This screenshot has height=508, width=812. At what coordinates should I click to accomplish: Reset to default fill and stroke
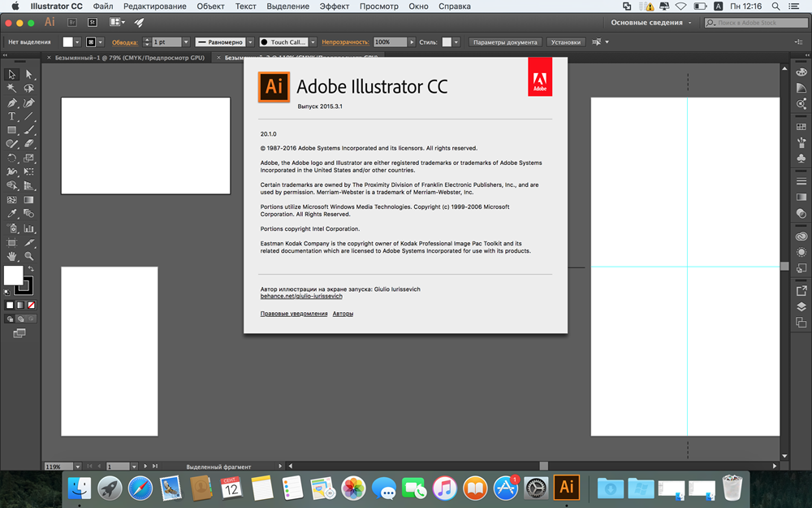(x=6, y=293)
